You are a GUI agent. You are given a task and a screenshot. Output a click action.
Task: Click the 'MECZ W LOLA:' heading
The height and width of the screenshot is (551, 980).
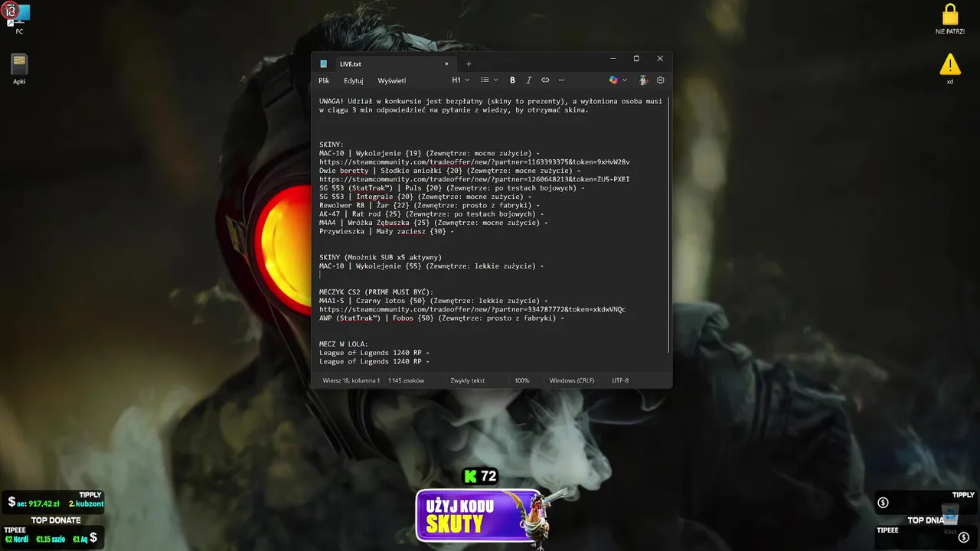coord(344,344)
